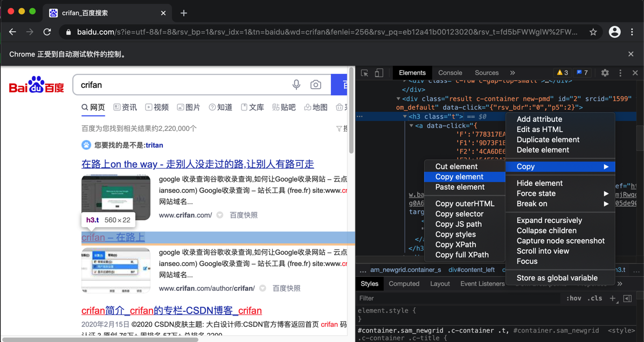This screenshot has height=342, width=644.
Task: Toggle the device toolbar in DevTools
Action: [379, 73]
